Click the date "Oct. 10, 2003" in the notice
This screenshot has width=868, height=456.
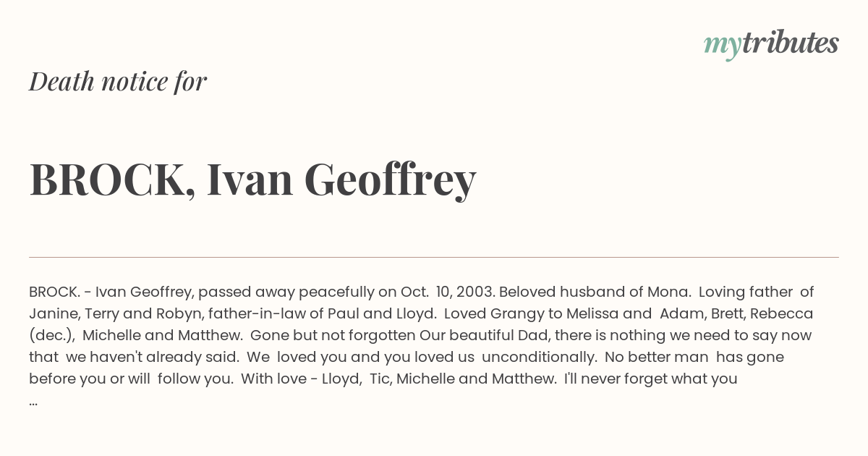[x=446, y=292]
